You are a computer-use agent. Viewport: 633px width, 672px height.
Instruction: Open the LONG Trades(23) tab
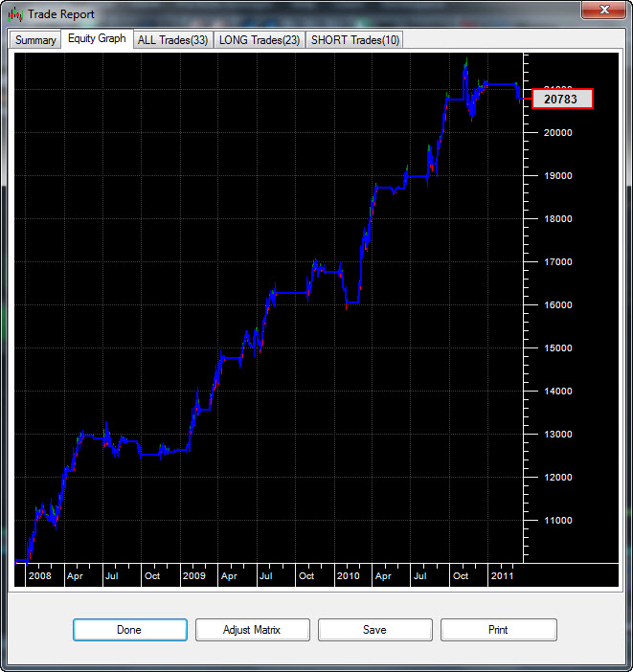pos(260,40)
